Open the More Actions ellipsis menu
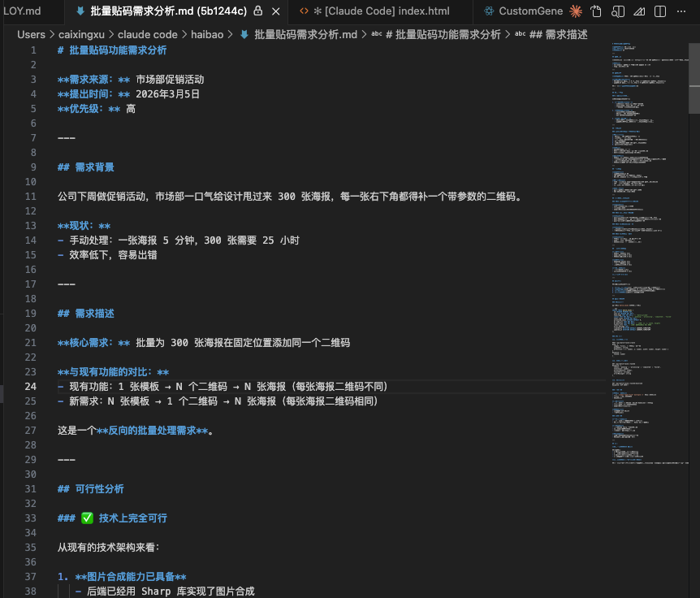The image size is (700, 598). 681,11
